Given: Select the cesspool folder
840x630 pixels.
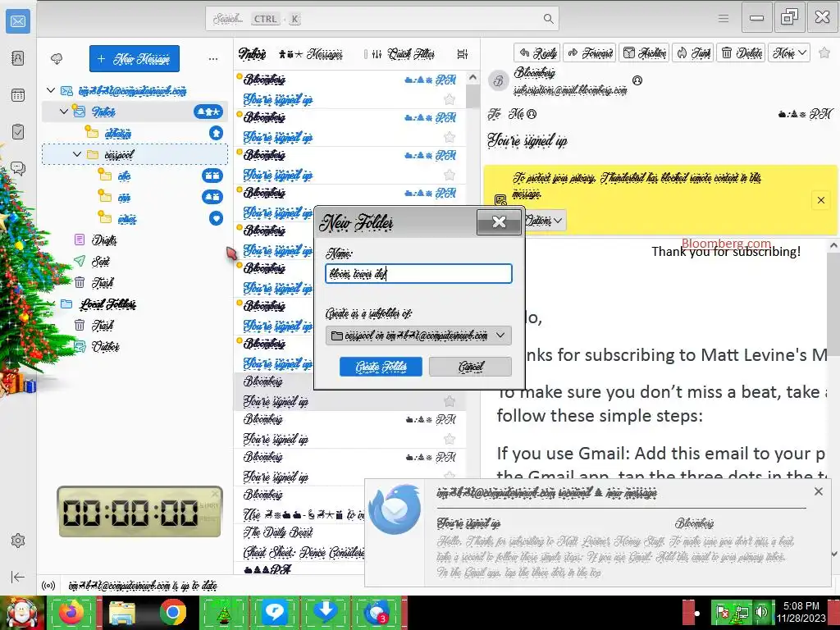Looking at the screenshot, I should (x=135, y=154).
